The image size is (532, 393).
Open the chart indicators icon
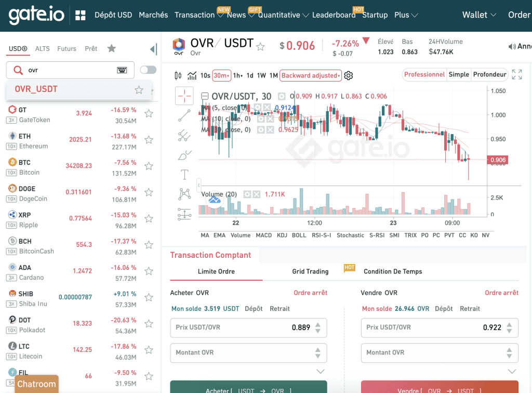point(192,75)
